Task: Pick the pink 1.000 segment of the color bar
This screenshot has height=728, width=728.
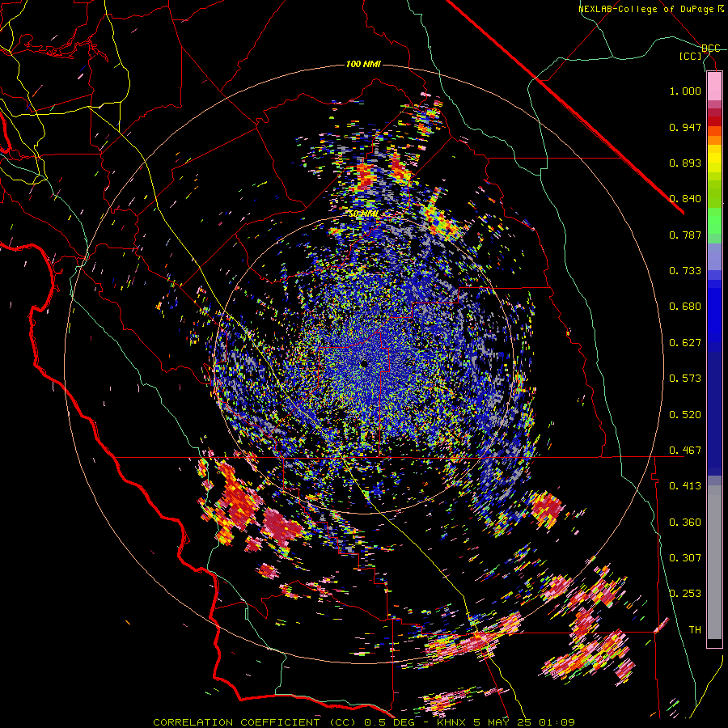Action: [714, 87]
